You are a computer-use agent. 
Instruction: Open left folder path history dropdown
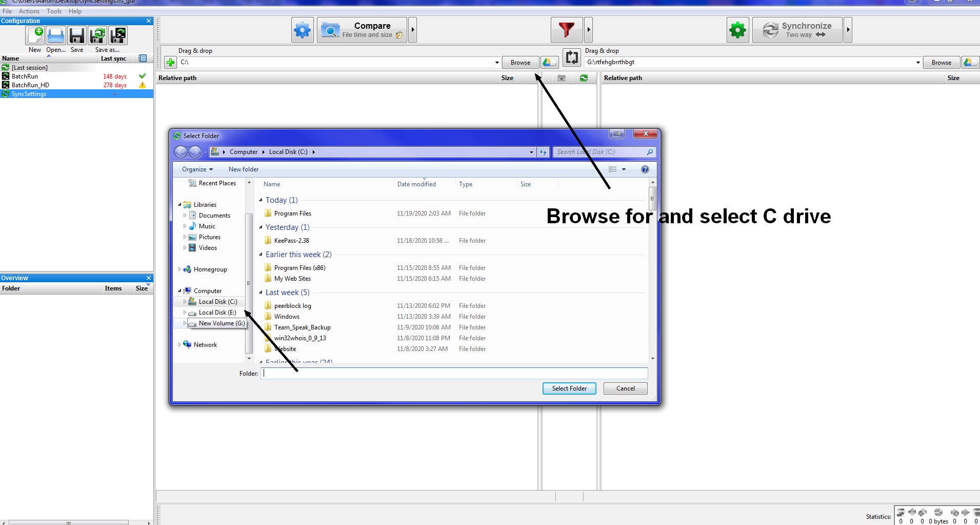coord(497,63)
